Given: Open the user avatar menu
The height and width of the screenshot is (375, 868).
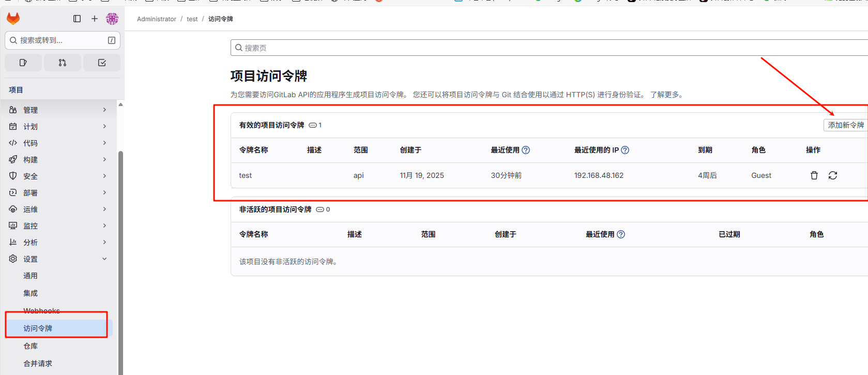Looking at the screenshot, I should 112,19.
